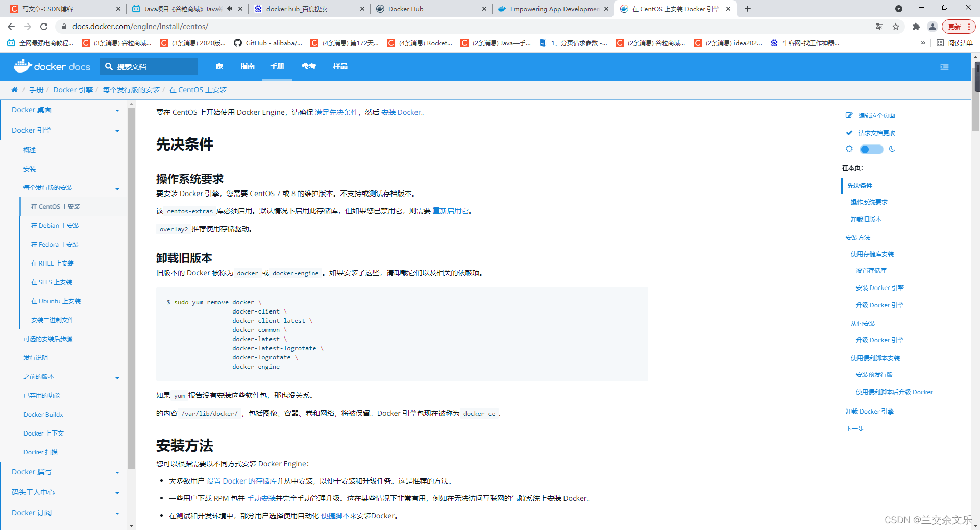Jump to 使用便利脚本安装 in contents
980x530 pixels.
tap(875, 358)
